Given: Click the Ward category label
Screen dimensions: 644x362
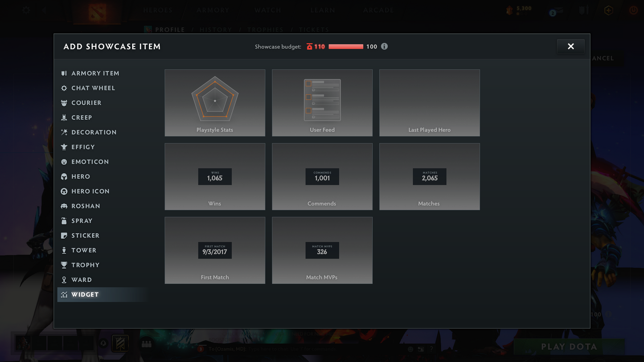Looking at the screenshot, I should click(82, 280).
